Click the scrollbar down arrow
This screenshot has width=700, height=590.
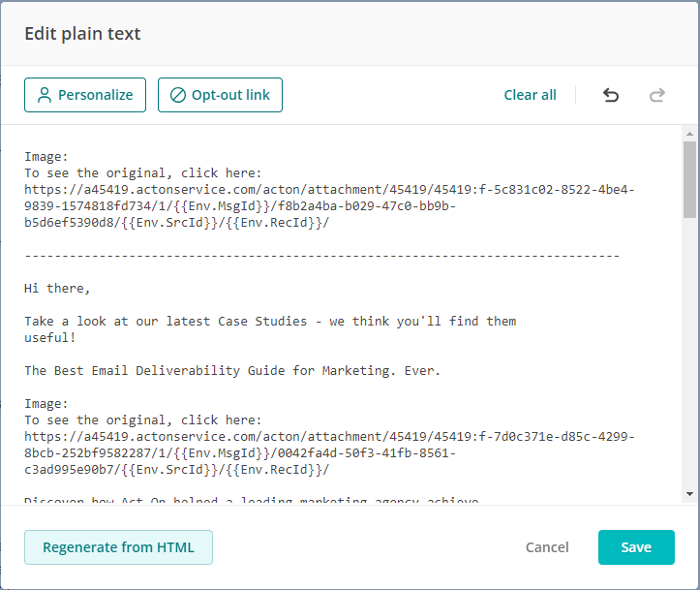click(689, 494)
